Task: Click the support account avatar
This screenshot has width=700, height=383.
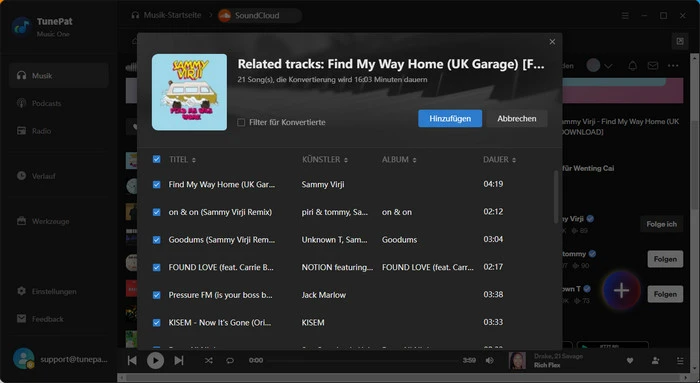Action: coord(24,358)
